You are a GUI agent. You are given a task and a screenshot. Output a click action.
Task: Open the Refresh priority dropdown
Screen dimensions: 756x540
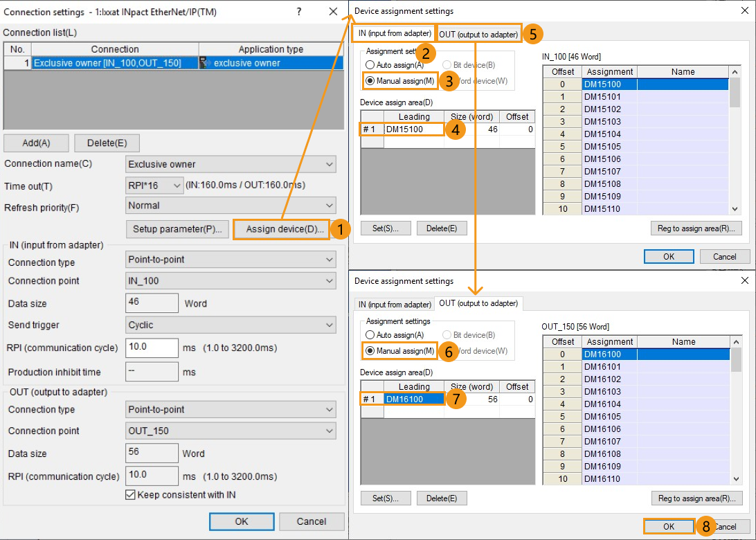click(231, 206)
